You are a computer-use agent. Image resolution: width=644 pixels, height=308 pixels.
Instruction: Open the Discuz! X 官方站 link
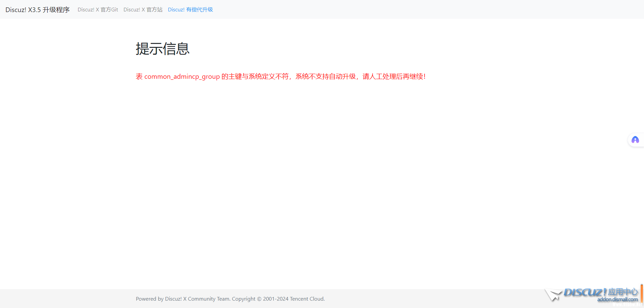pyautogui.click(x=143, y=10)
